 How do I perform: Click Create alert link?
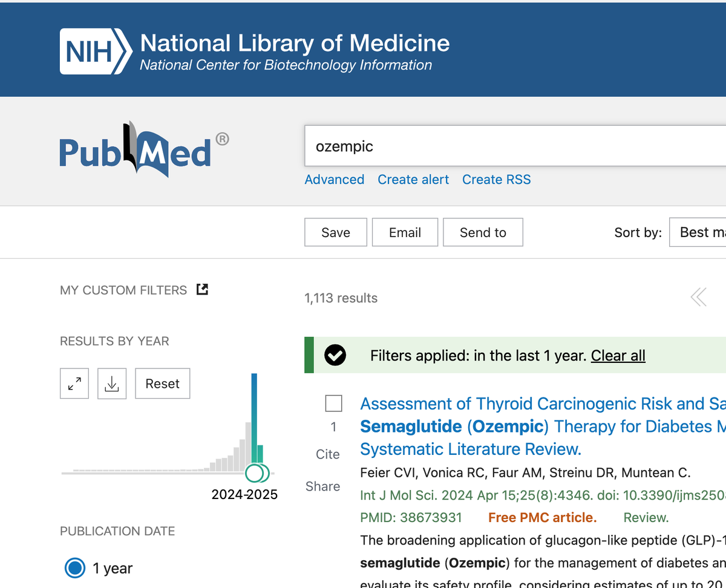pos(413,180)
